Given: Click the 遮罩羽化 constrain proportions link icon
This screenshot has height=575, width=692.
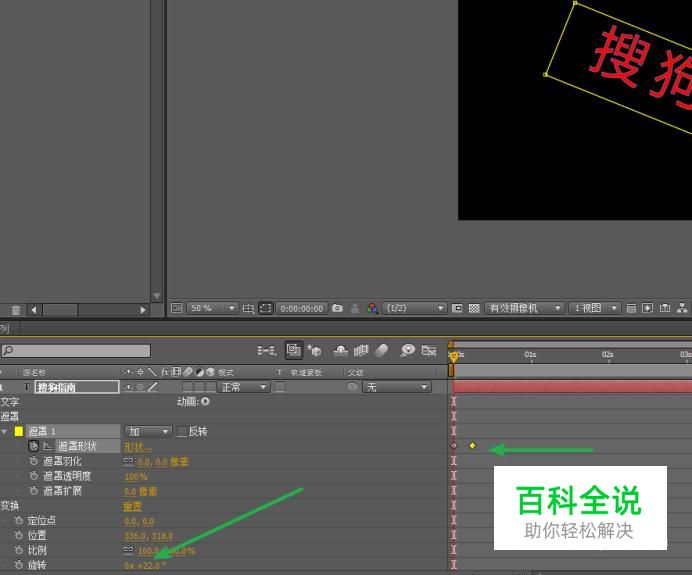Looking at the screenshot, I should [x=128, y=461].
